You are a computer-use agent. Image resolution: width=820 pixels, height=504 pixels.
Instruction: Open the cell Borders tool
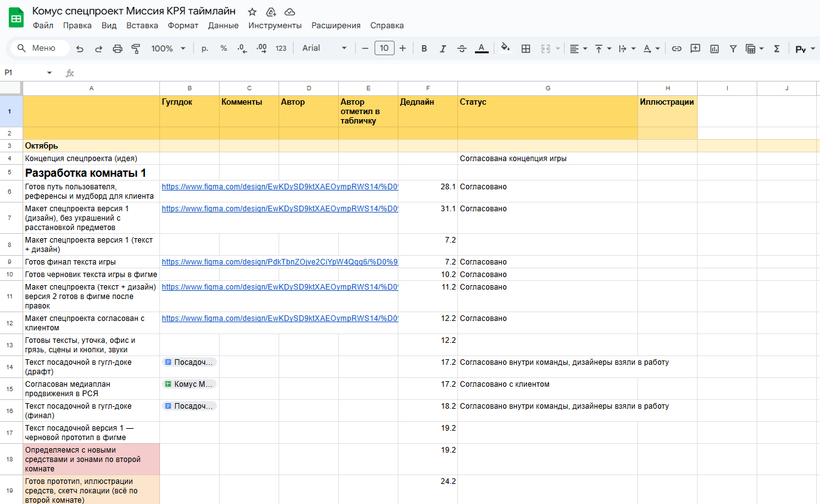(526, 48)
